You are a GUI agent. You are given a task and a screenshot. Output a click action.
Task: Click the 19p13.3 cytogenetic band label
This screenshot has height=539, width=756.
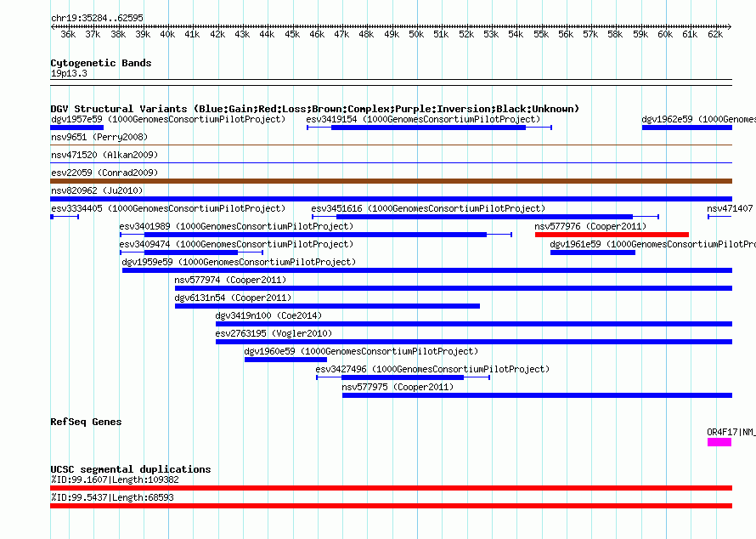[69, 73]
